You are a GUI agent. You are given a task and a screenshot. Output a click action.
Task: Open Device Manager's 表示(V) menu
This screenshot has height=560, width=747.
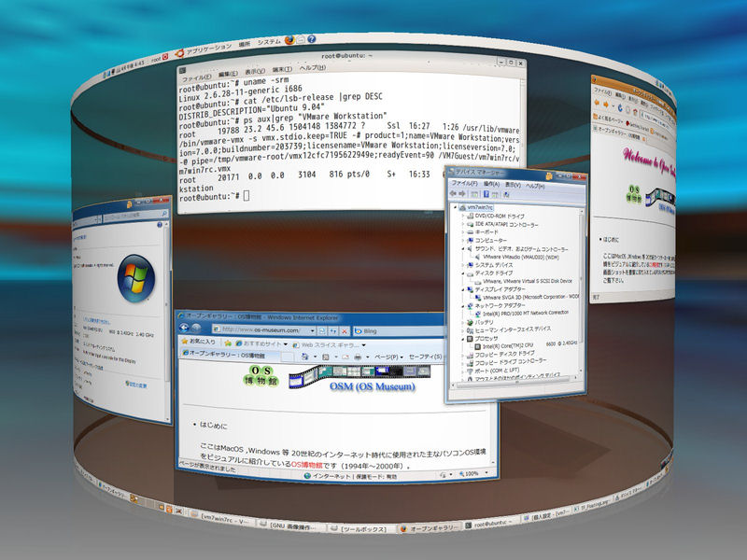point(513,185)
